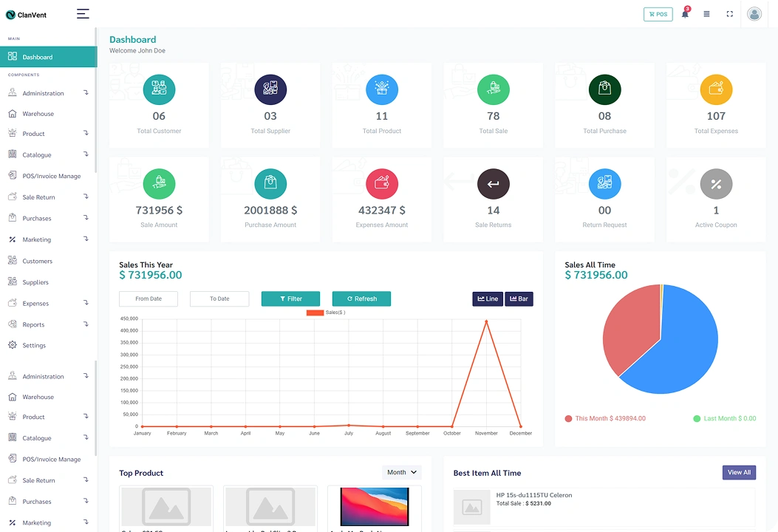This screenshot has height=532, width=778.
Task: Click the From Date input field
Action: [149, 299]
